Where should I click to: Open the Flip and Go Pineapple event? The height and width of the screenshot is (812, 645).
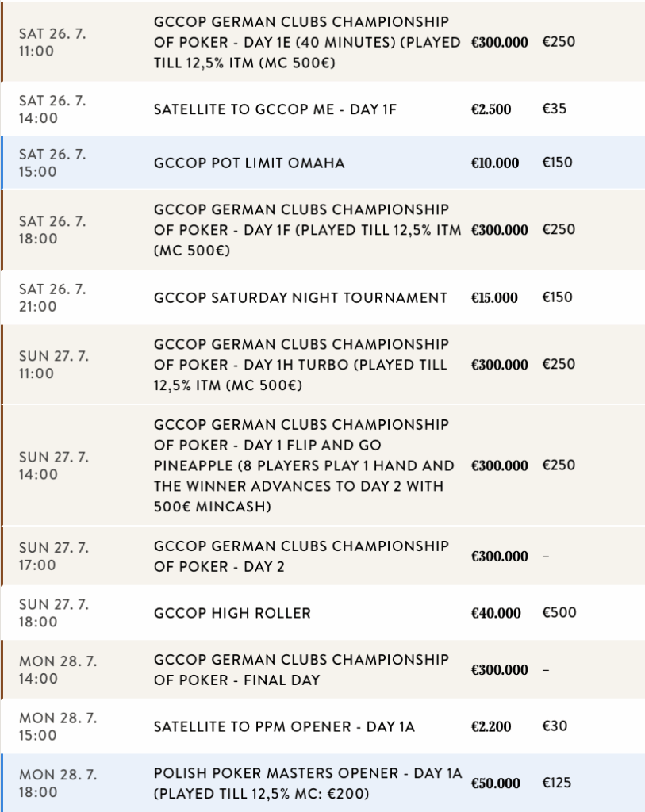(x=305, y=465)
